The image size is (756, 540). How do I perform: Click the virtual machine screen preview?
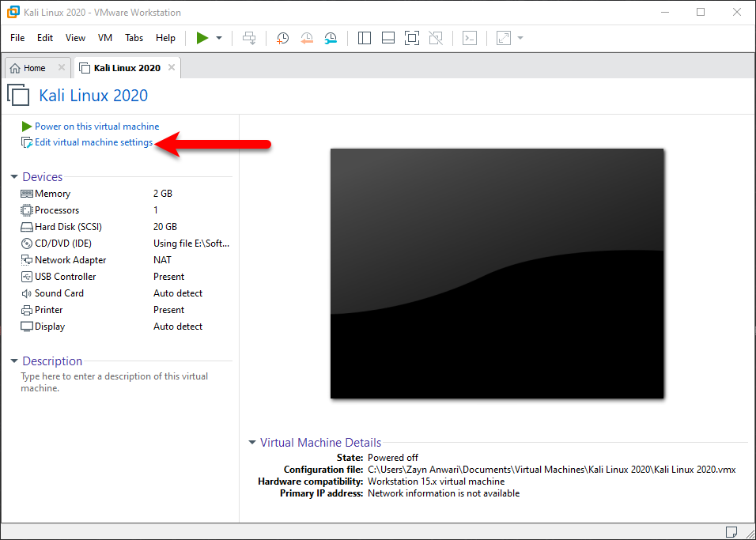click(497, 274)
